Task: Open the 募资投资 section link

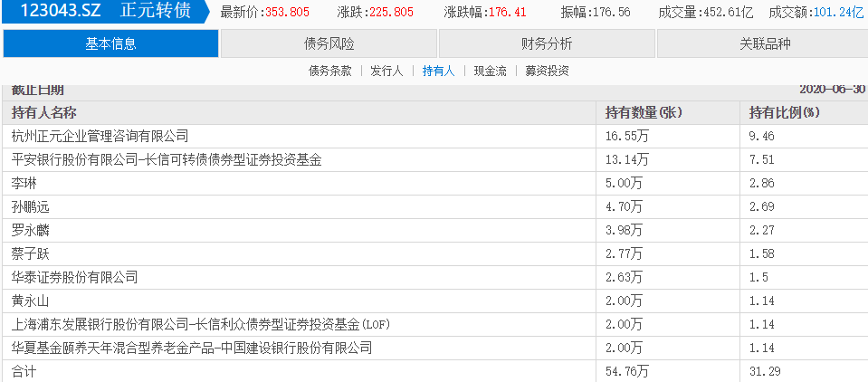Action: pos(546,71)
